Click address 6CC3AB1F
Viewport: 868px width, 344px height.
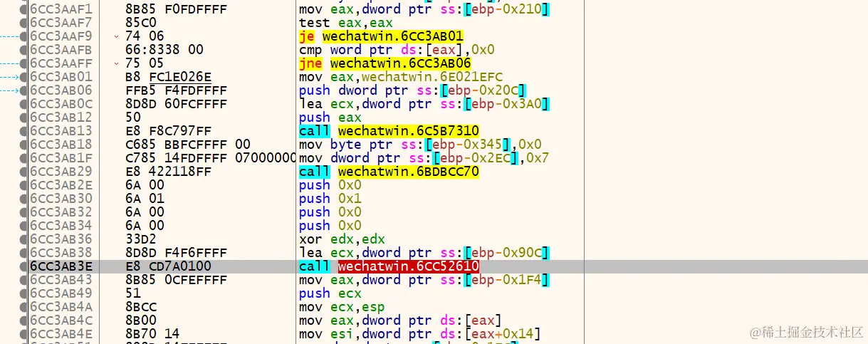pos(61,158)
